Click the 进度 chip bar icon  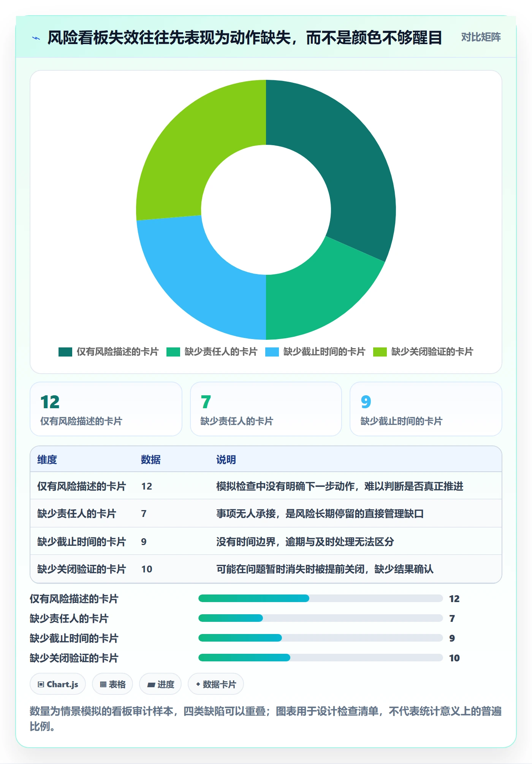[151, 685]
